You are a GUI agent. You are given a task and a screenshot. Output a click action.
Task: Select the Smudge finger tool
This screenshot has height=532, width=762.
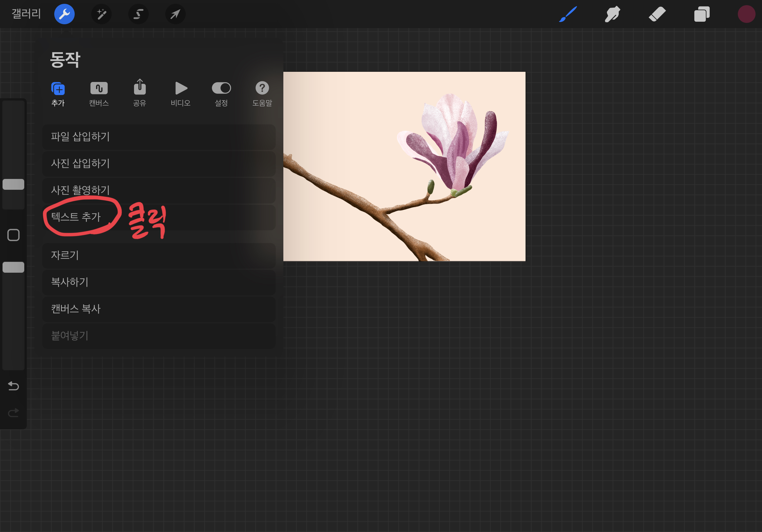tap(612, 14)
